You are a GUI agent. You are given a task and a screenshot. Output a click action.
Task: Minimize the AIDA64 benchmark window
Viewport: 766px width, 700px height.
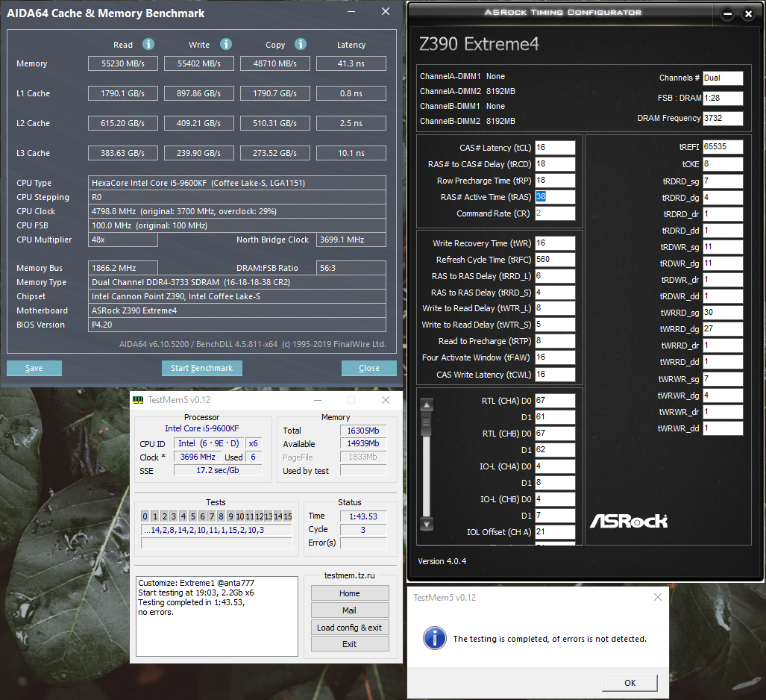pyautogui.click(x=351, y=12)
